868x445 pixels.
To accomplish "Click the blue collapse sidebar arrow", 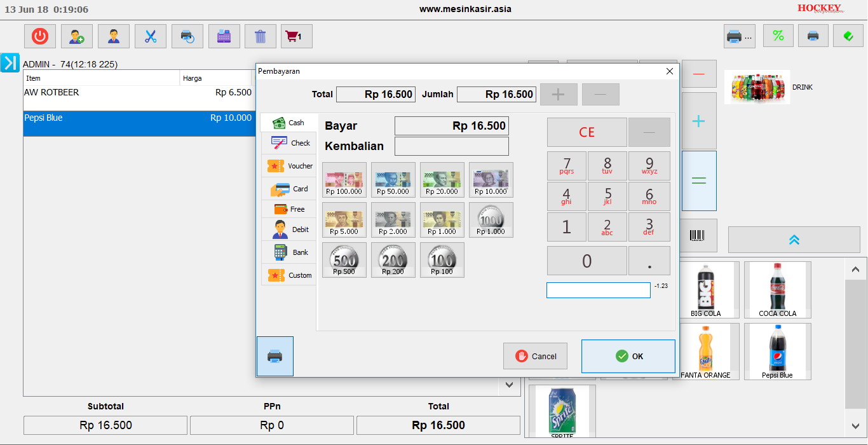I will point(10,62).
